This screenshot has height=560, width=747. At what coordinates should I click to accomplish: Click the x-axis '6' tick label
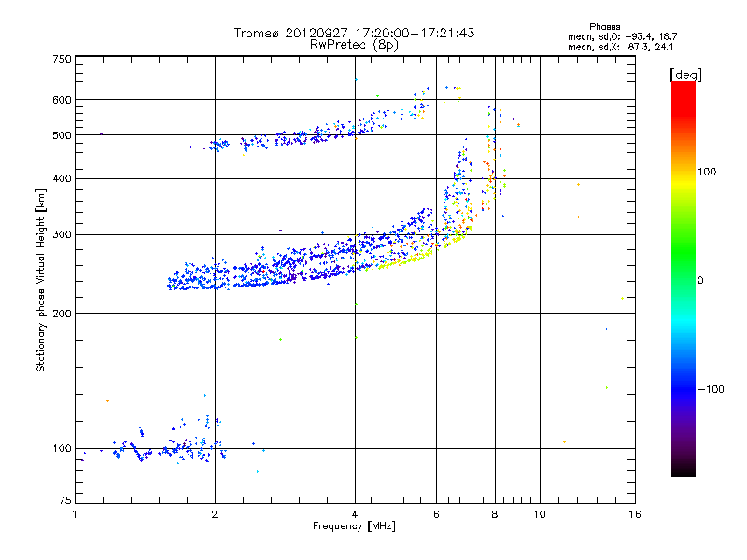(436, 514)
